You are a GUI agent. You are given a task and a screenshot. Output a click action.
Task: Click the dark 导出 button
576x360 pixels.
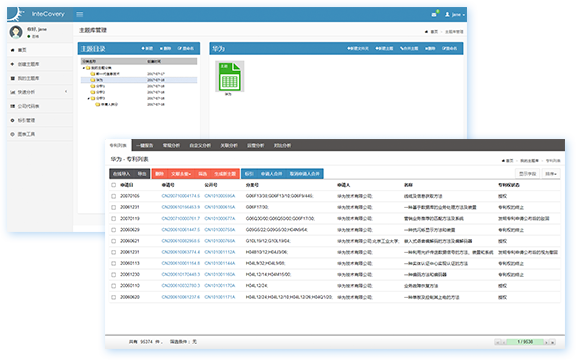(x=142, y=174)
